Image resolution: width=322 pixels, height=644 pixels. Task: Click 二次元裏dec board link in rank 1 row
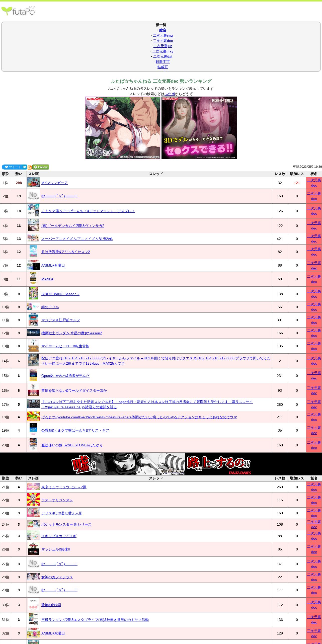click(x=314, y=183)
